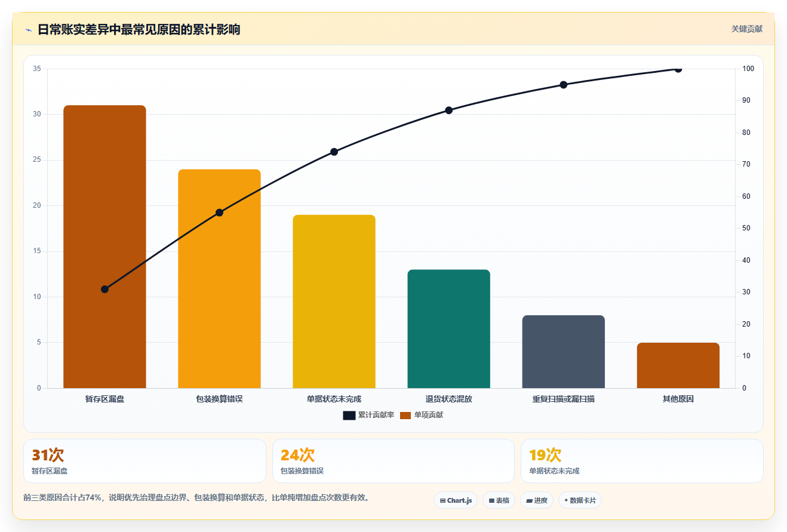787x532 pixels.
Task: Click cumulative line point above 单据状态未完成
Action: point(334,152)
